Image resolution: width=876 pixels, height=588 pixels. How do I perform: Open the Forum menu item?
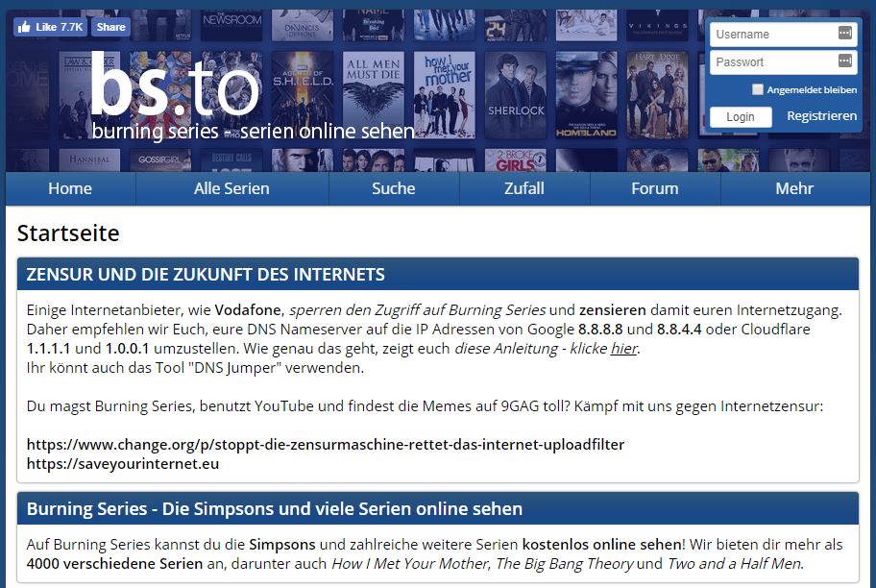655,188
